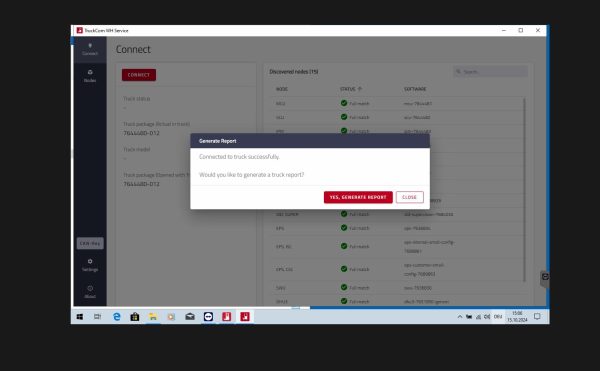The height and width of the screenshot is (371, 600).
Task: Click the 'Truck status' label
Action: tap(137, 99)
